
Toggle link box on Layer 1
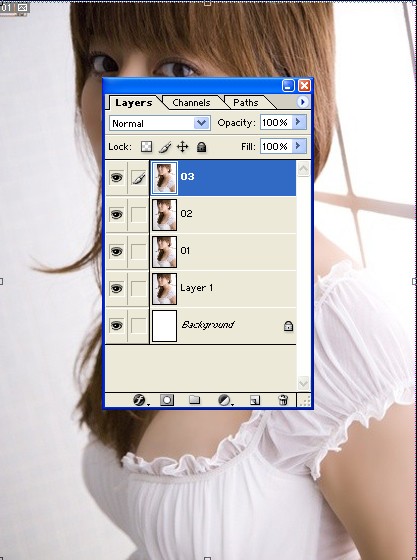pyautogui.click(x=139, y=289)
